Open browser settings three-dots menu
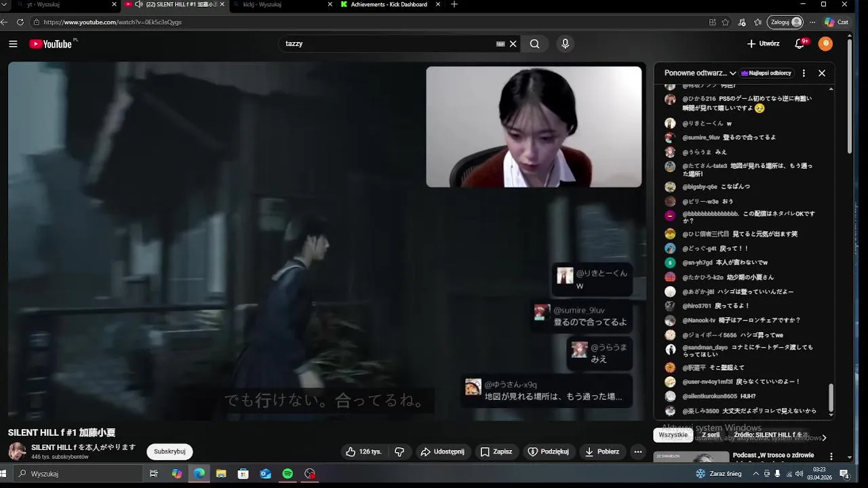Viewport: 868px width, 488px height. pos(812,22)
